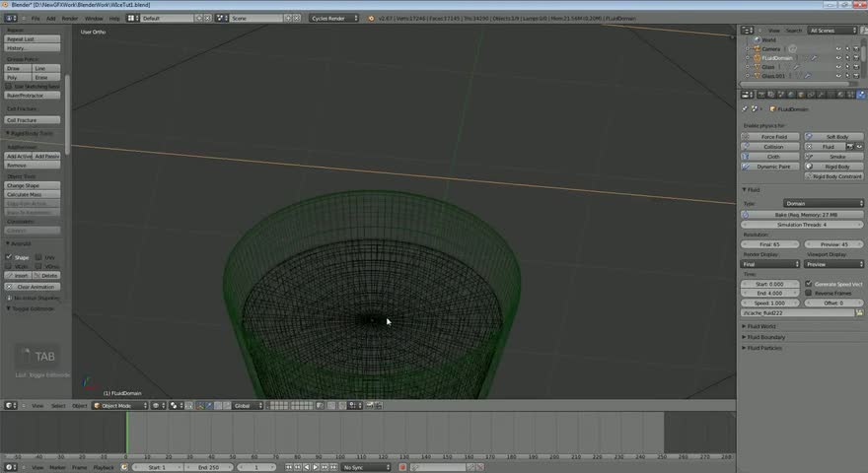868x473 pixels.
Task: Click the Blender logo icon in info header
Action: (371, 19)
